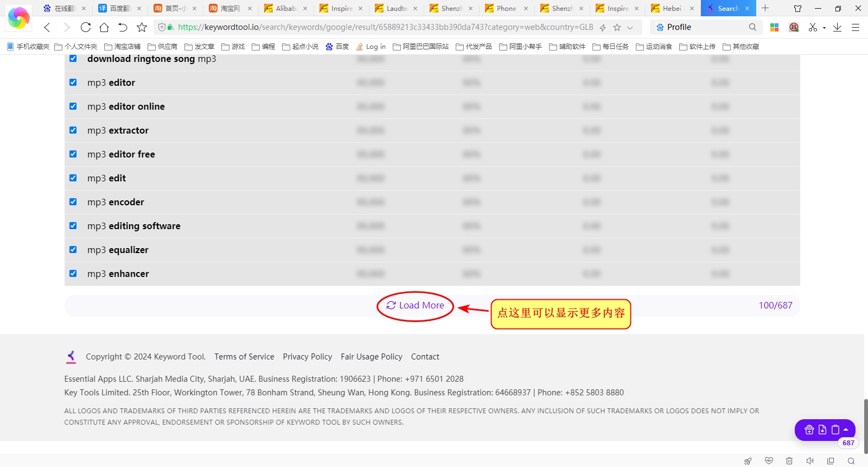Uncheck the mp3 extractor checkbox
Viewport: 868px width, 467px height.
tap(73, 130)
